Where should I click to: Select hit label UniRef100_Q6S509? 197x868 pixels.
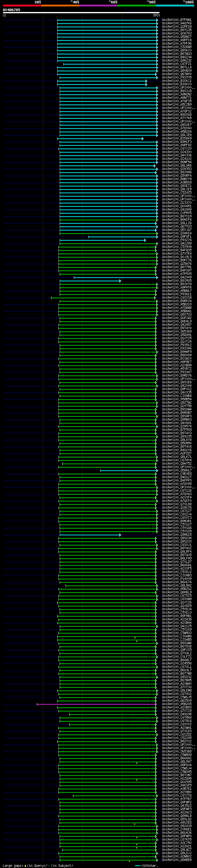click(176, 701)
